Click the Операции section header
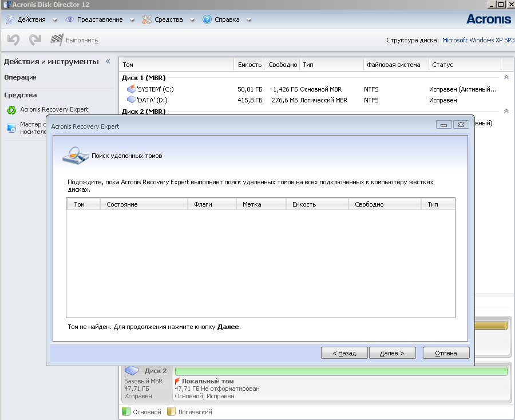 tap(21, 77)
